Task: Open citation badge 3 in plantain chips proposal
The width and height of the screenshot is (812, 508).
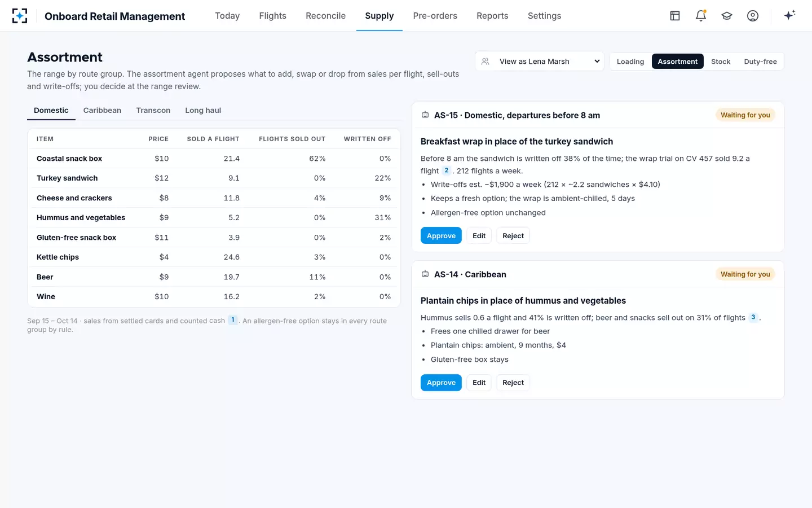Action: [753, 317]
